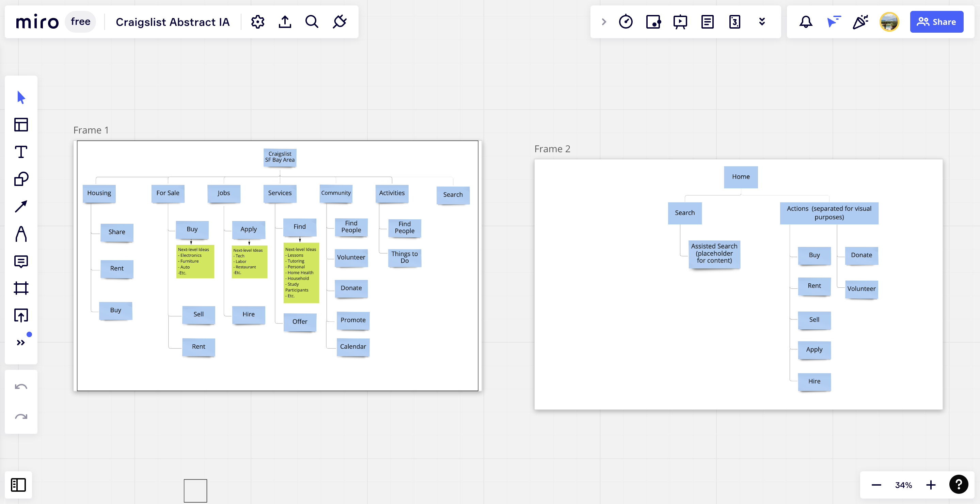Expand more collaboration tools double chevron
The image size is (980, 504).
(762, 22)
